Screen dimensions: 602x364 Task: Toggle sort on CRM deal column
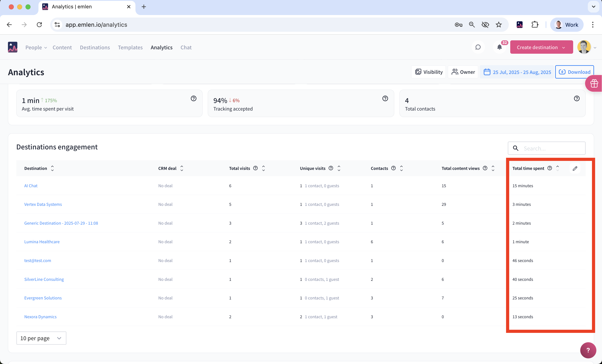point(182,168)
